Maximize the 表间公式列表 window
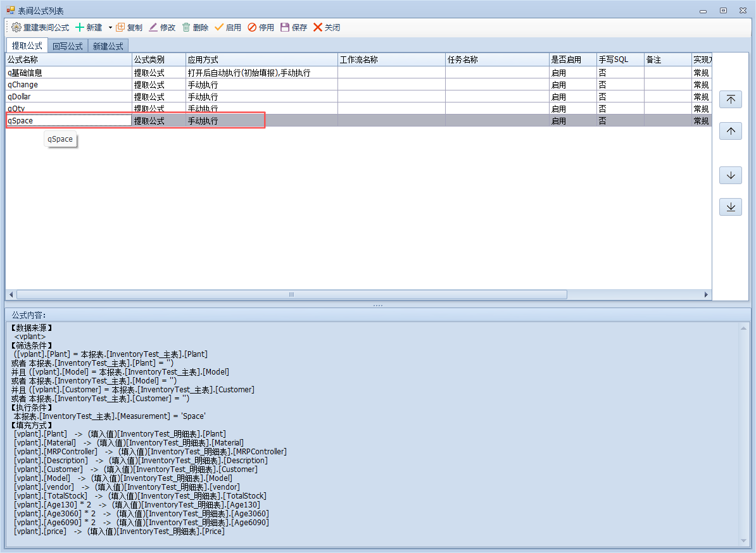The height and width of the screenshot is (553, 756). click(723, 11)
